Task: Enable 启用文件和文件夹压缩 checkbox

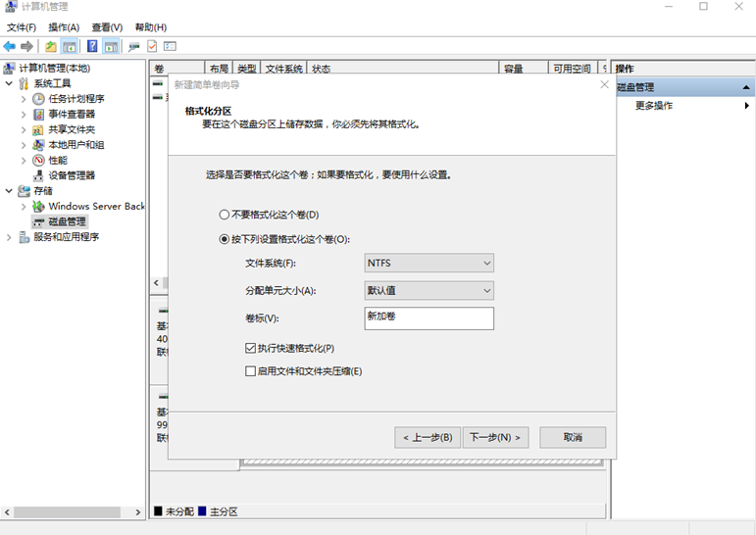Action: pyautogui.click(x=250, y=371)
